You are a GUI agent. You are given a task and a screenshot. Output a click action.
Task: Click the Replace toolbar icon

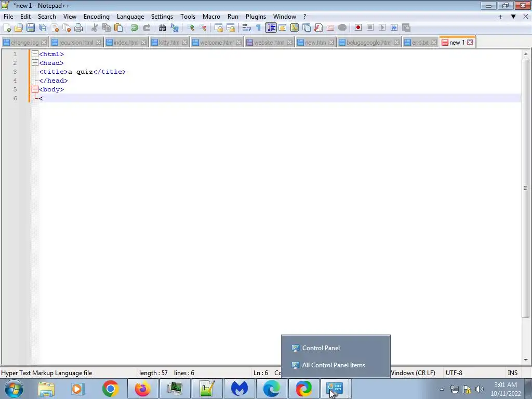(x=175, y=28)
